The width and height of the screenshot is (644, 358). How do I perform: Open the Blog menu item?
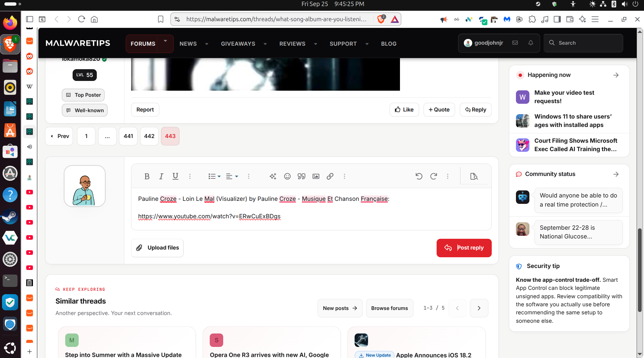389,44
